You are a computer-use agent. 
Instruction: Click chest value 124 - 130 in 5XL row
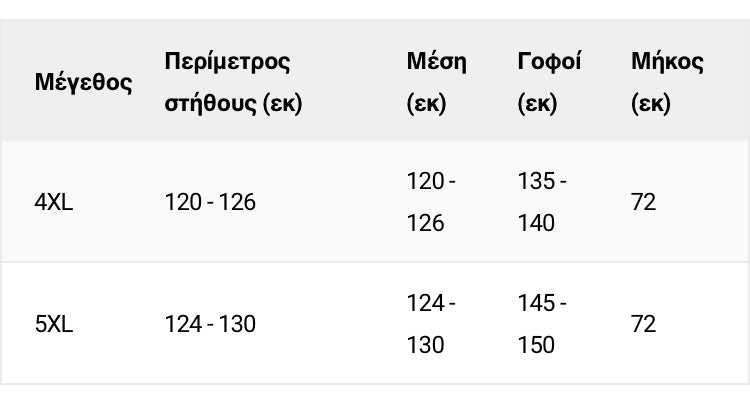pos(210,324)
